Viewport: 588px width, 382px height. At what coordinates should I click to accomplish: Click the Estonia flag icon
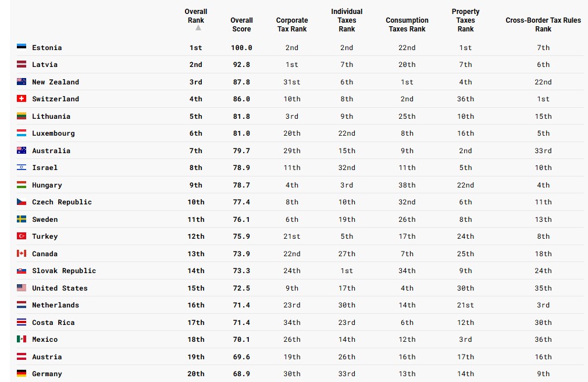[22, 47]
